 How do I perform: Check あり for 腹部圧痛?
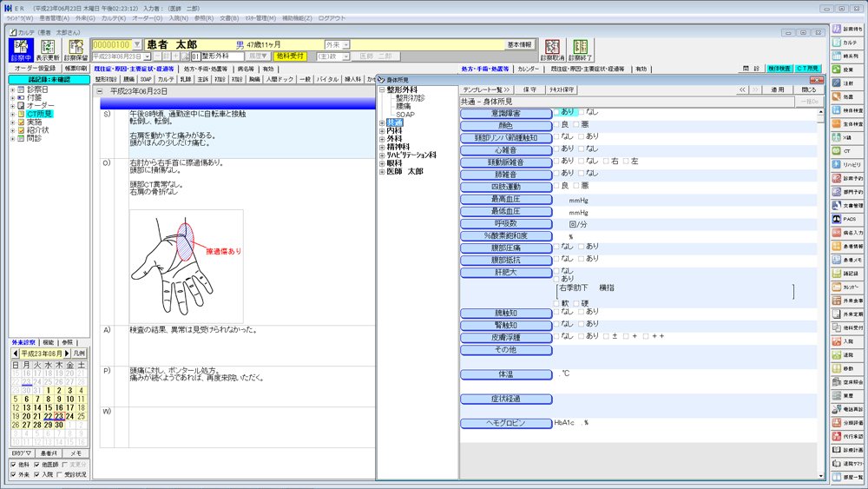tap(582, 247)
